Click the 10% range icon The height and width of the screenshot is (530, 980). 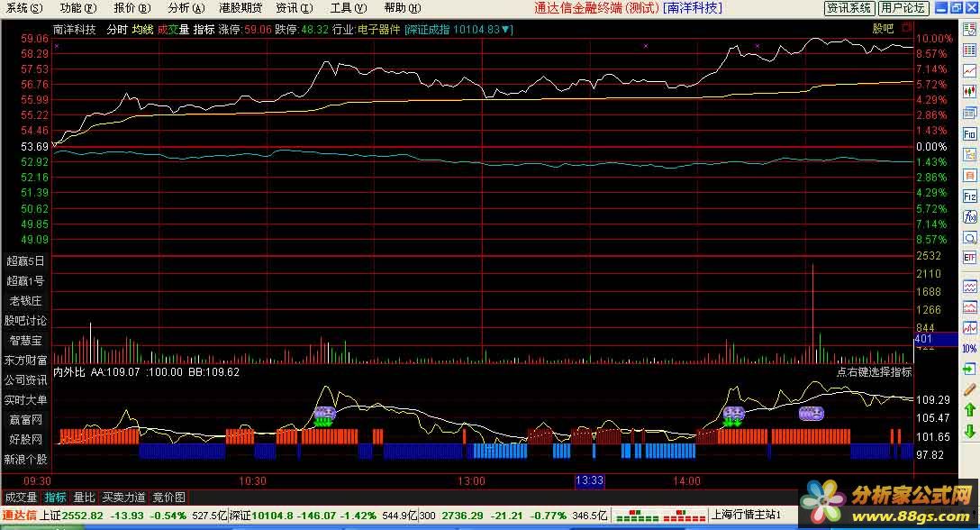click(x=969, y=349)
